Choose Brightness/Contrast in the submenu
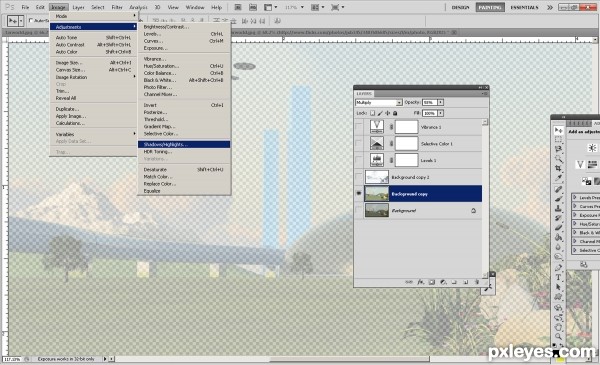This screenshot has width=600, height=365. [x=184, y=27]
